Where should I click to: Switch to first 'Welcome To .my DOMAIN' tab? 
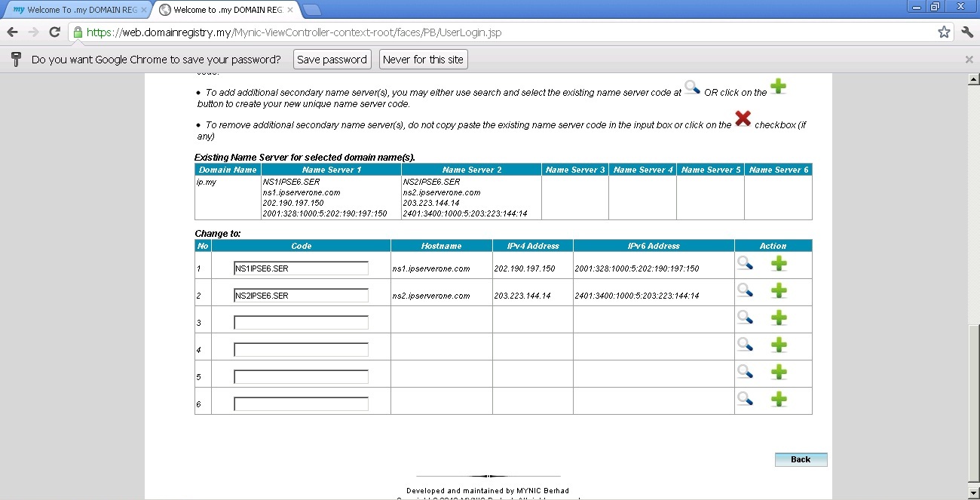78,10
